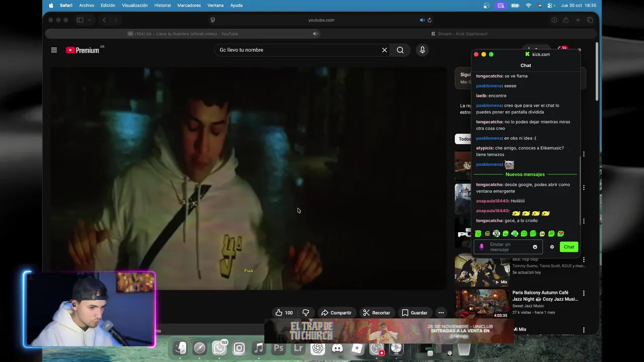The image size is (644, 362).
Task: Send message with green Chat button
Action: [569, 247]
